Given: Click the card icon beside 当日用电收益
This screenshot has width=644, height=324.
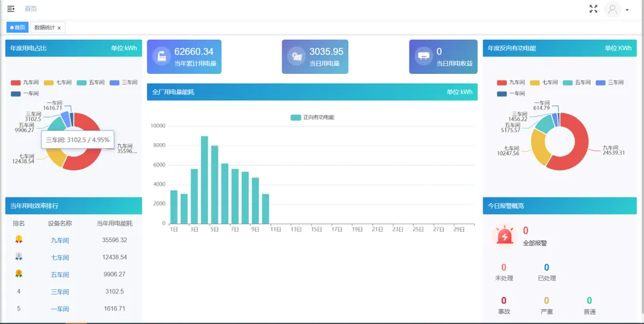Looking at the screenshot, I should click(423, 56).
